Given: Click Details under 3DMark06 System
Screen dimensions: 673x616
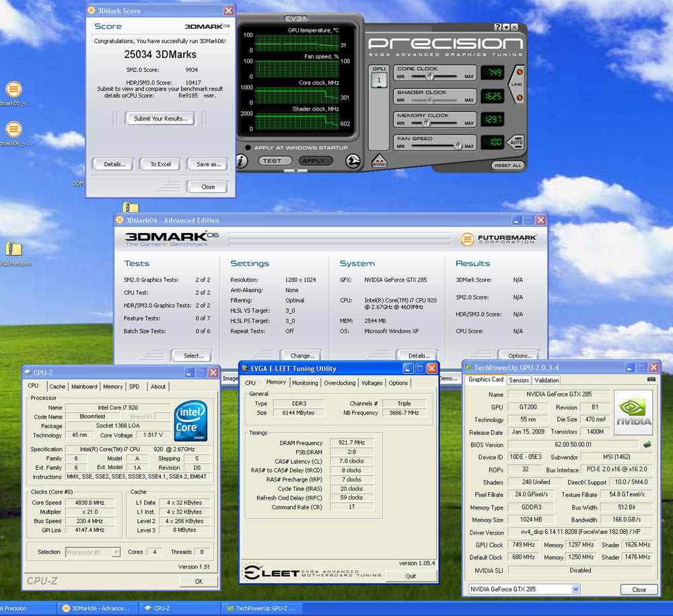Looking at the screenshot, I should tap(419, 355).
